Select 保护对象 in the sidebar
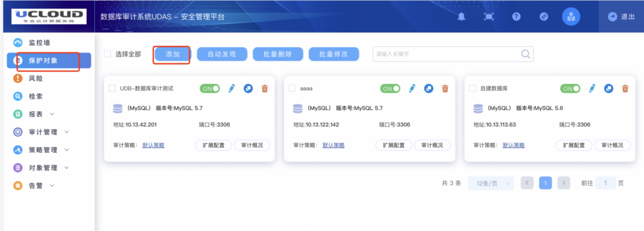Screen dimensions: 644x231 (x=49, y=60)
